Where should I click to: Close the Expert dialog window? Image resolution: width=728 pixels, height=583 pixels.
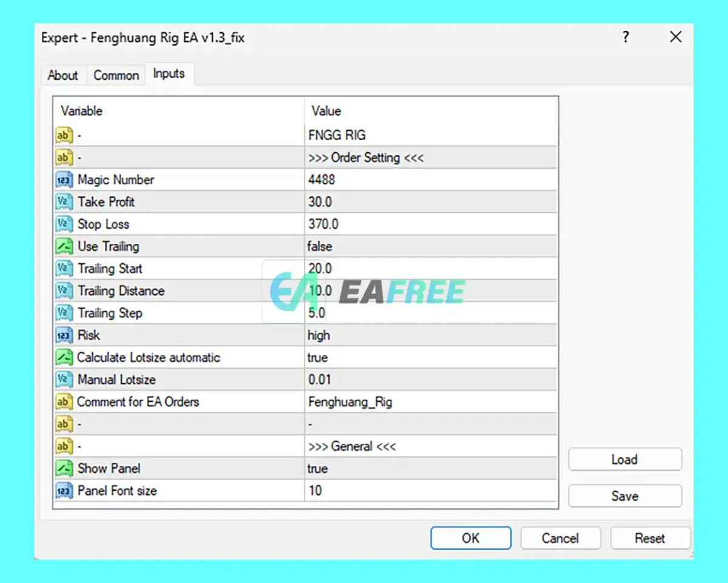point(676,37)
